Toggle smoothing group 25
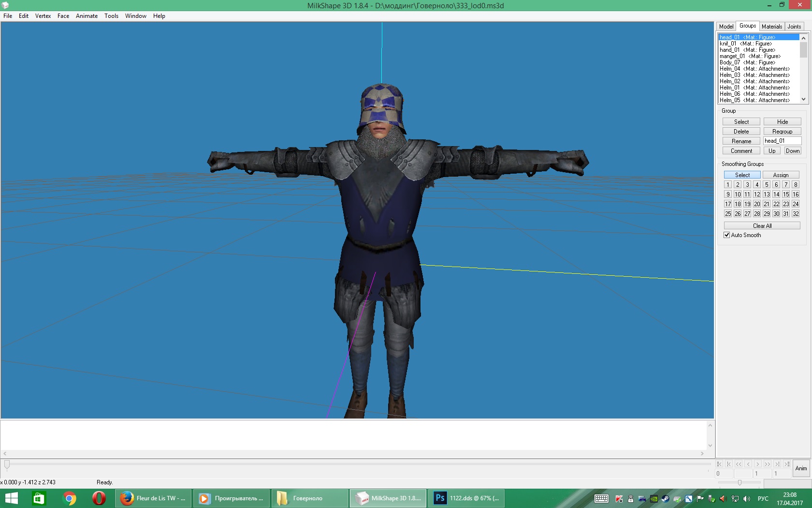The image size is (812, 508). click(x=728, y=214)
